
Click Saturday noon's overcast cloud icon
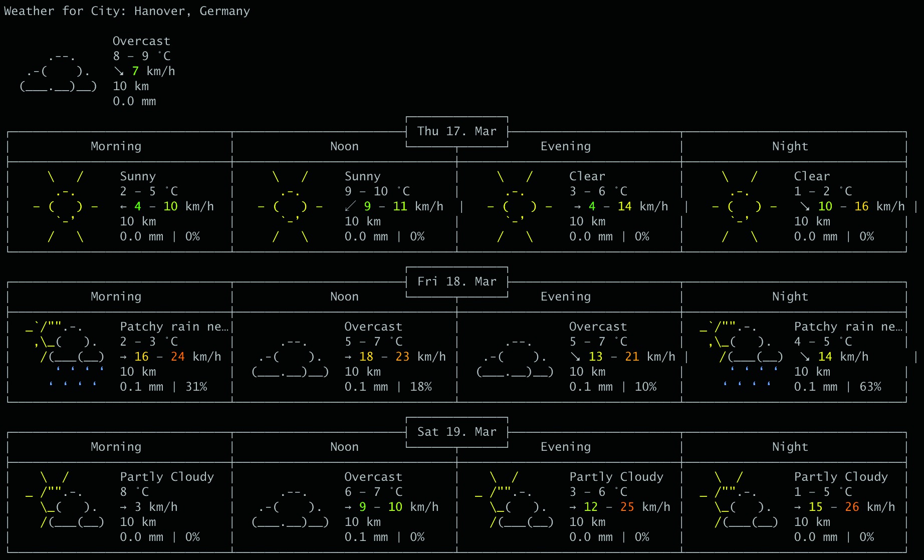[291, 507]
